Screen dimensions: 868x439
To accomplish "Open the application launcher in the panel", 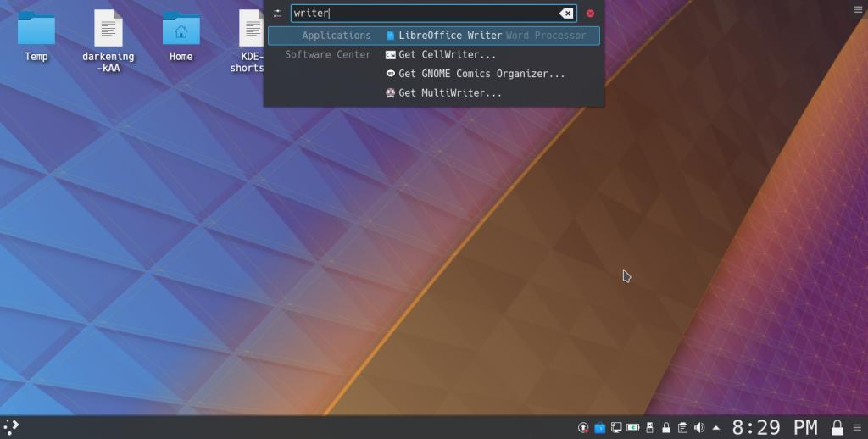I will [11, 426].
